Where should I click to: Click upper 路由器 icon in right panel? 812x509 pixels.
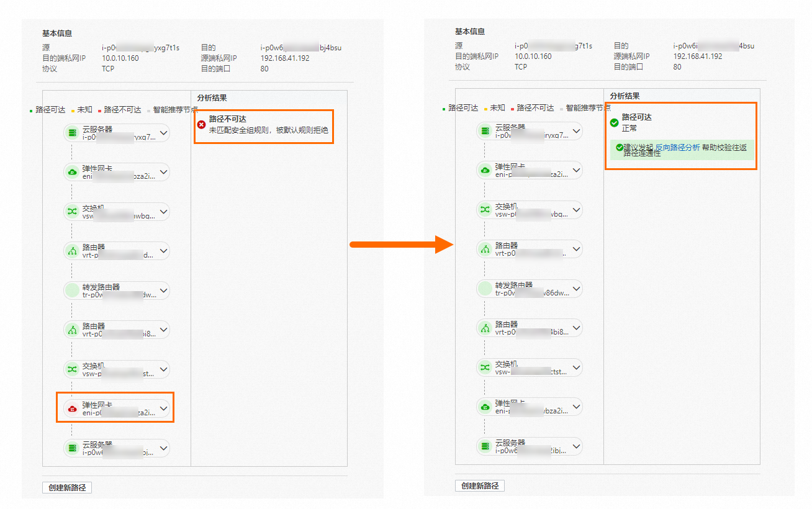click(x=485, y=249)
